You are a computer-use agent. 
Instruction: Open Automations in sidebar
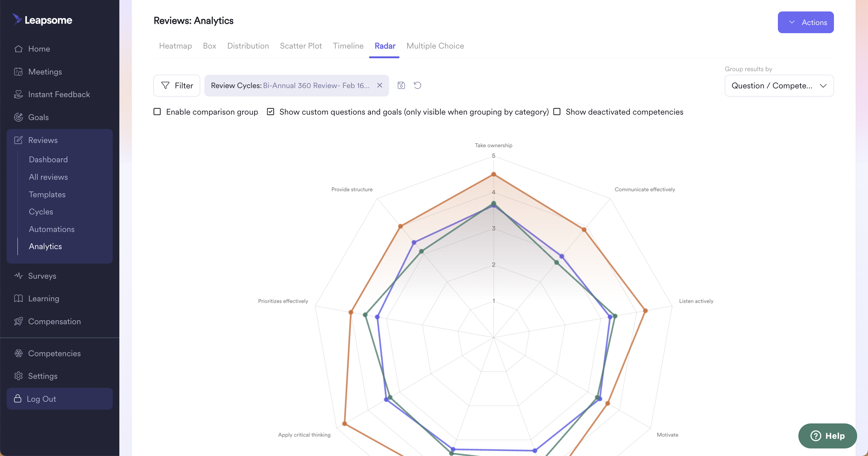click(x=52, y=229)
